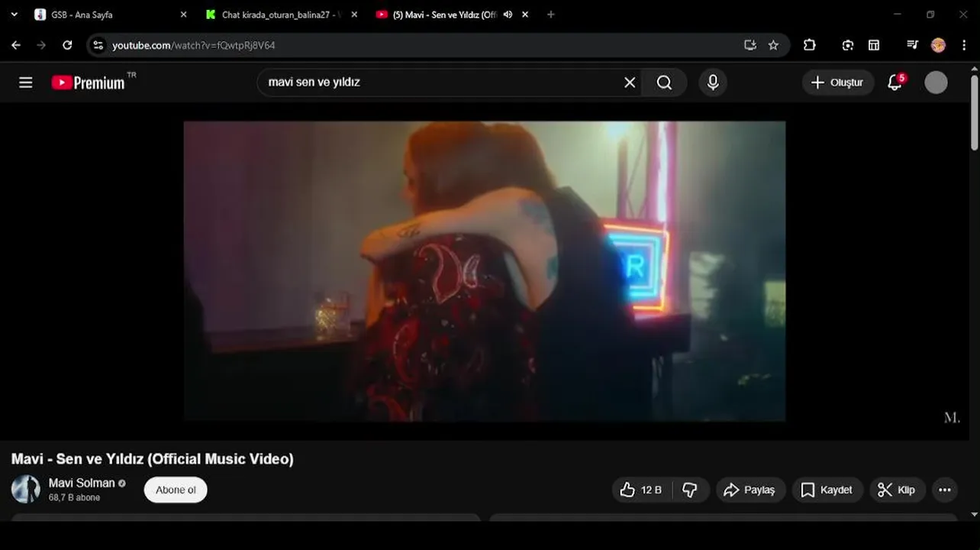View site information icon in address bar

(x=98, y=45)
